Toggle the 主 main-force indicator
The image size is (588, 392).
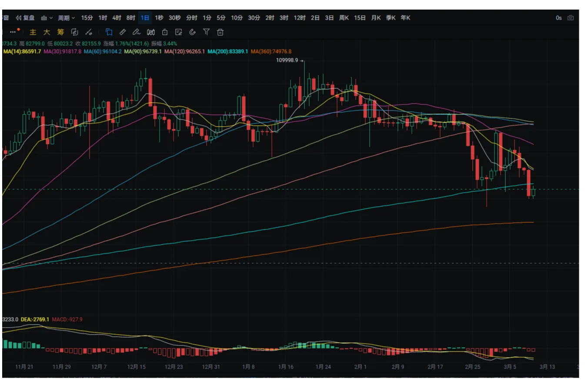coord(33,32)
